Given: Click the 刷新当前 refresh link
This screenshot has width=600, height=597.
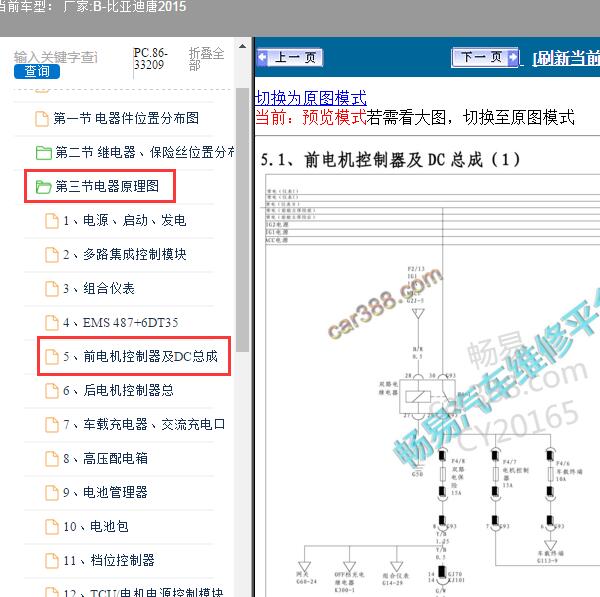Looking at the screenshot, I should [566, 59].
